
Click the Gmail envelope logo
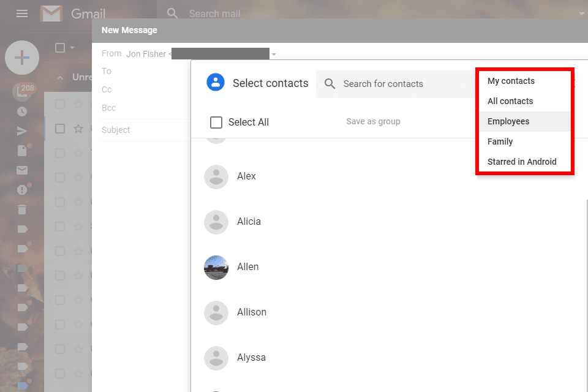click(51, 13)
